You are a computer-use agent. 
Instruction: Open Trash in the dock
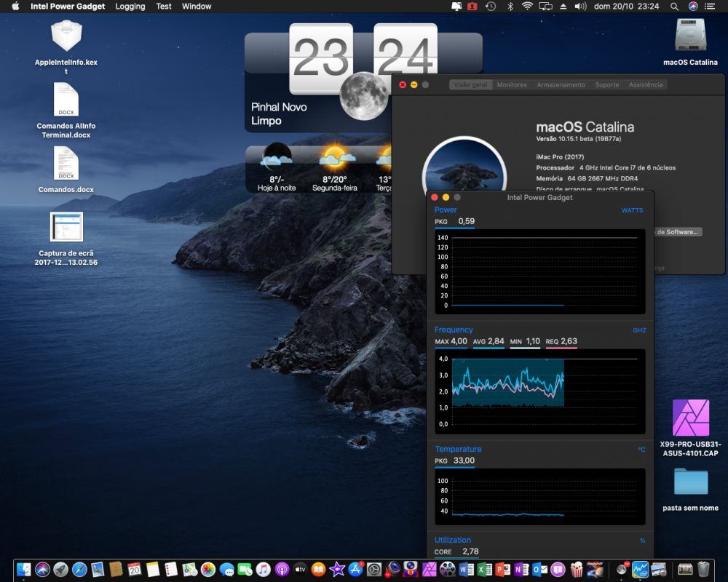coord(703,569)
